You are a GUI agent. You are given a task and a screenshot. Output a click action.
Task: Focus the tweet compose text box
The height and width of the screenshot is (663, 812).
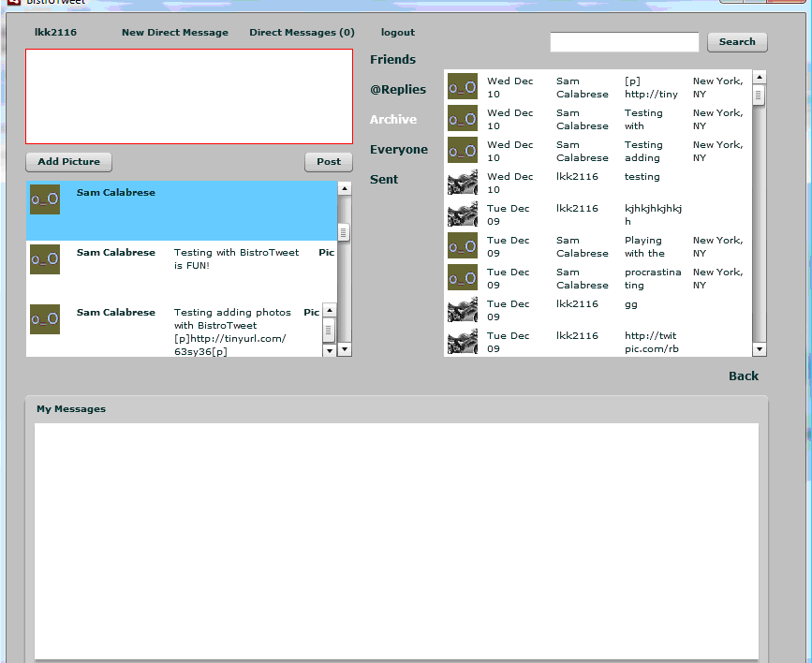pos(189,96)
